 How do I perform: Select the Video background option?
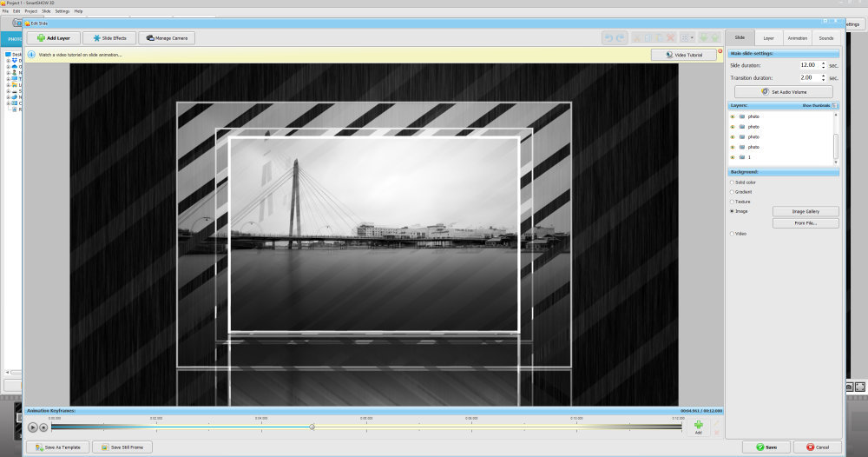(x=733, y=234)
